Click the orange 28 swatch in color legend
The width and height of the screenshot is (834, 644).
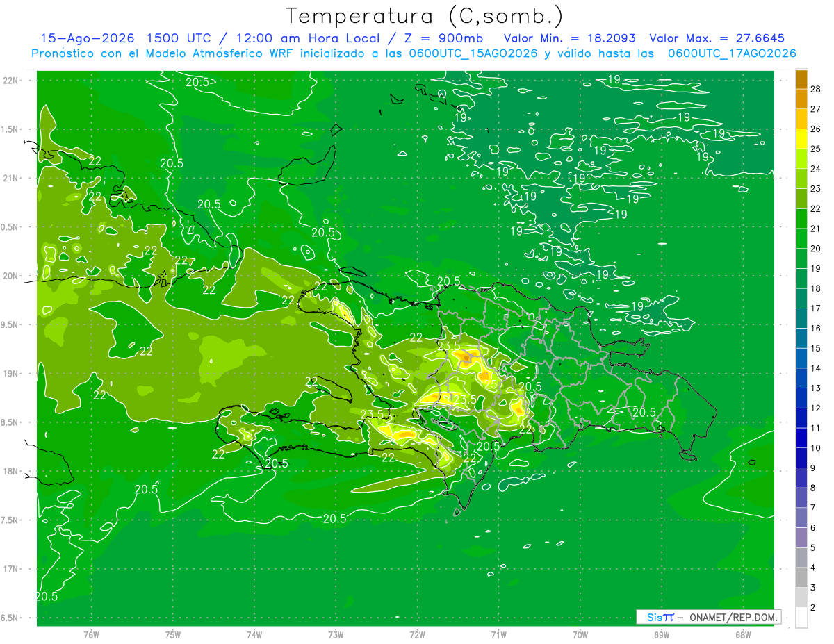(801, 79)
